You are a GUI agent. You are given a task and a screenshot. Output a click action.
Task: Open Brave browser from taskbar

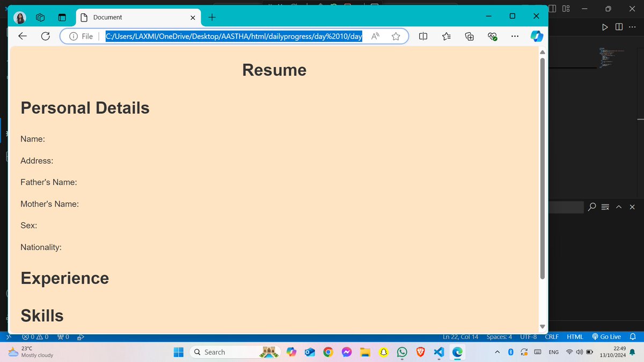point(421,352)
